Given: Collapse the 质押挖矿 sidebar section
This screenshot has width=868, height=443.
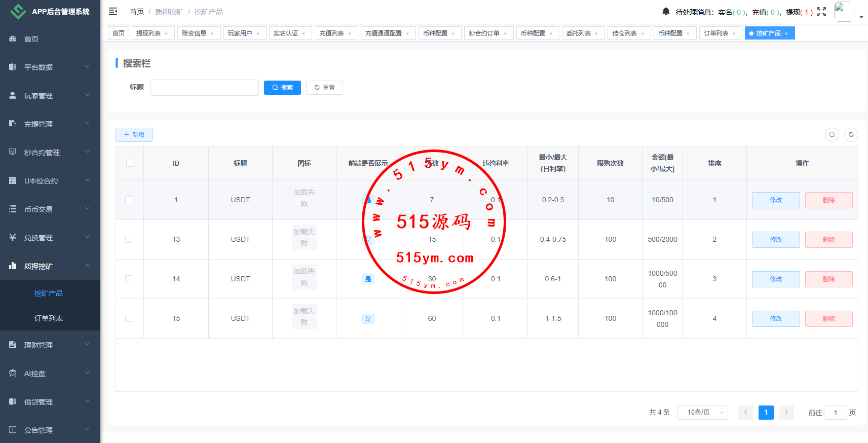Looking at the screenshot, I should (50, 266).
